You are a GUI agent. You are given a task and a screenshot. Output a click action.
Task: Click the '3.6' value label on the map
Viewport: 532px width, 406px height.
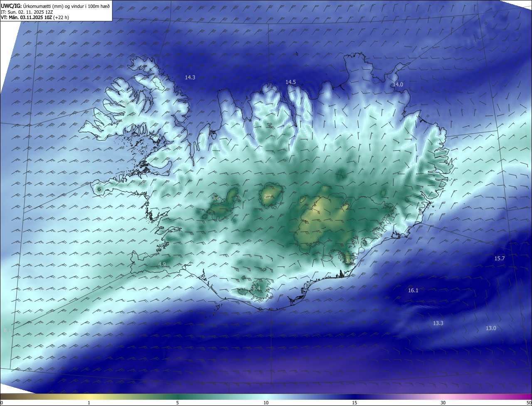pyautogui.click(x=216, y=198)
